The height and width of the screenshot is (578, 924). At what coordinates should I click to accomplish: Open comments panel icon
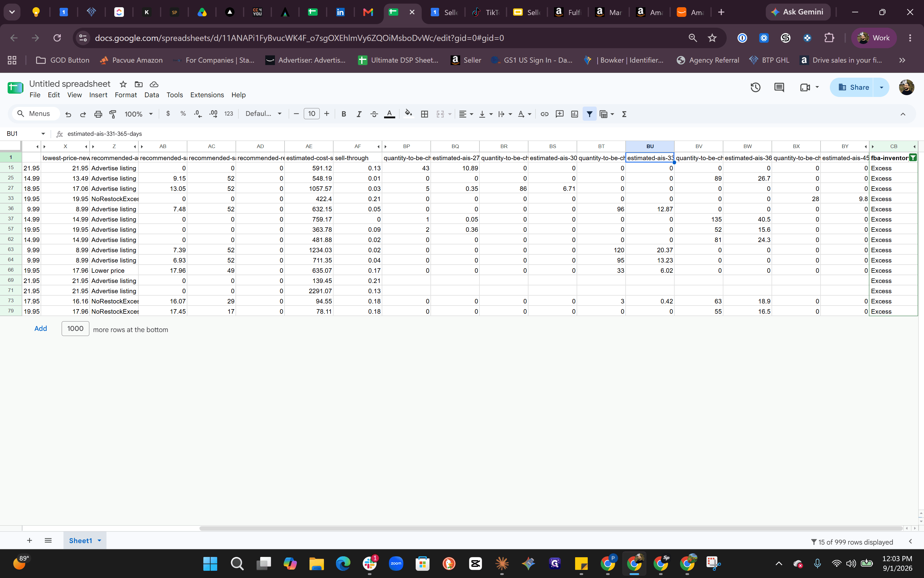[779, 88]
